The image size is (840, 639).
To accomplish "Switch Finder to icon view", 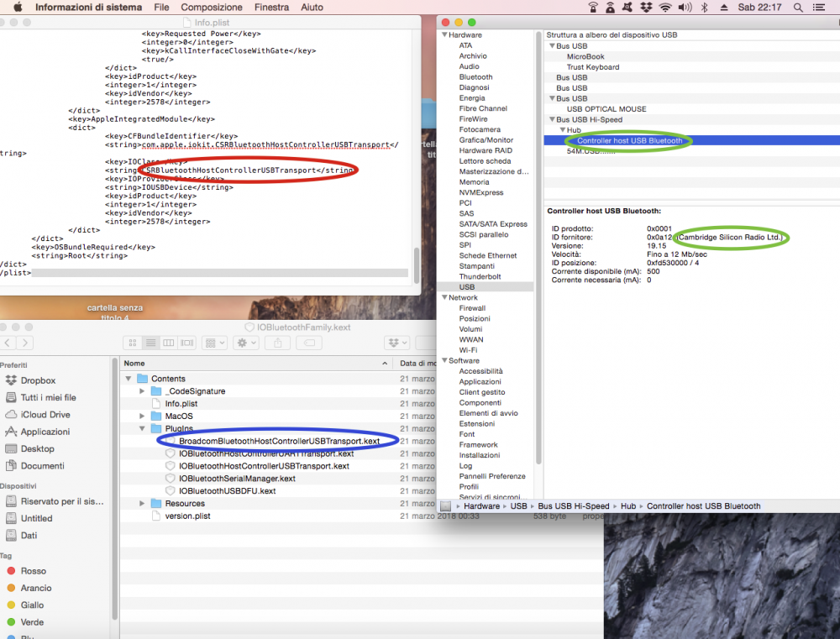I will tap(133, 343).
